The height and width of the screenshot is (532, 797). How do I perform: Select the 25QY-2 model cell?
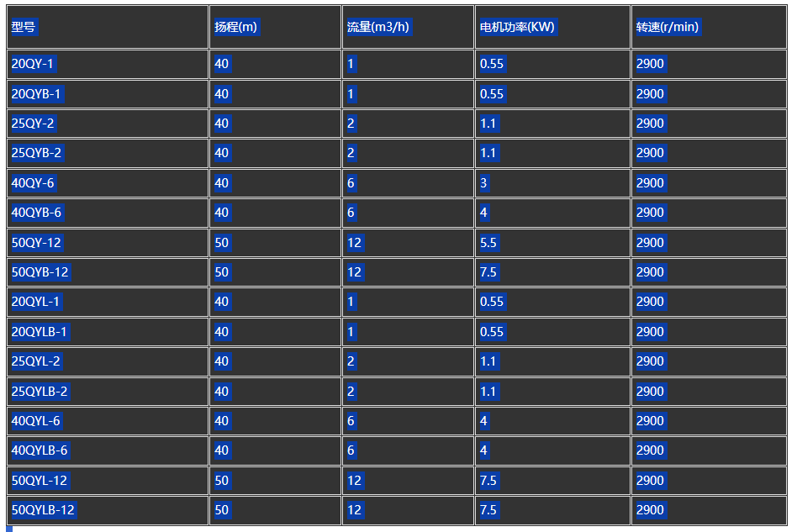point(108,124)
